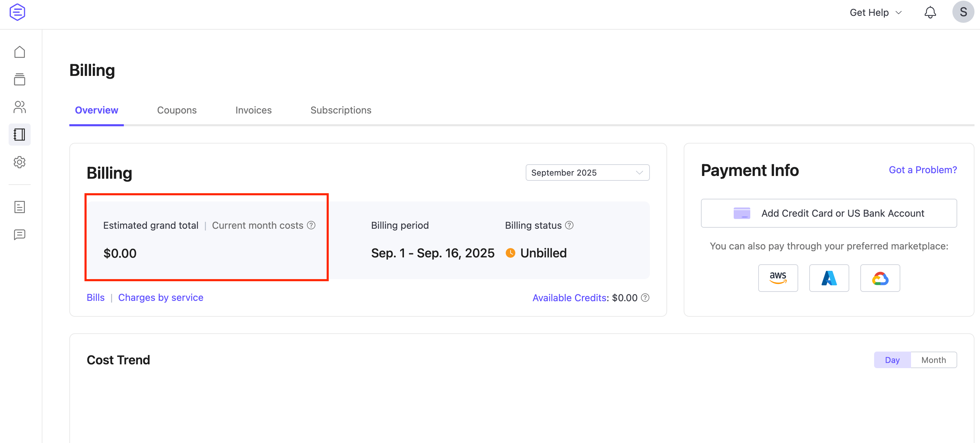Switch to the Invoices tab
Viewport: 980px width, 443px height.
coord(254,110)
